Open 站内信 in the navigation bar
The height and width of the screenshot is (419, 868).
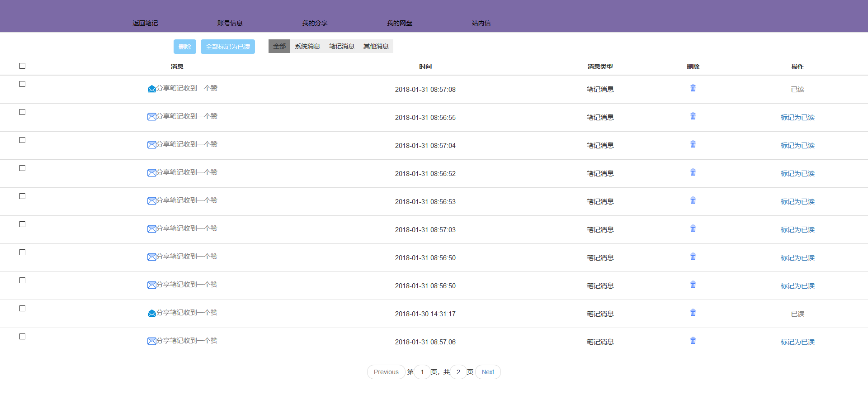click(481, 23)
